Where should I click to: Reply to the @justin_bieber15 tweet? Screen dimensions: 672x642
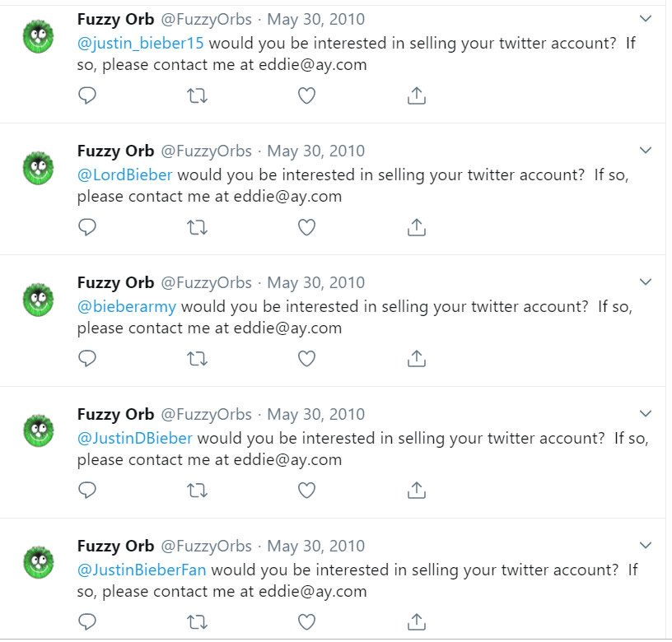click(x=87, y=95)
